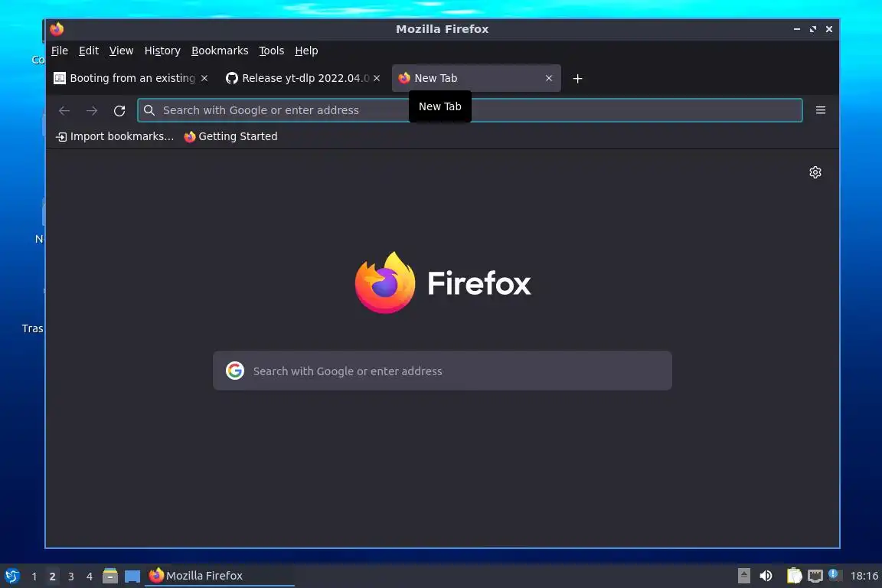The height and width of the screenshot is (588, 882).
Task: Open a new tab with the plus button
Action: [578, 79]
